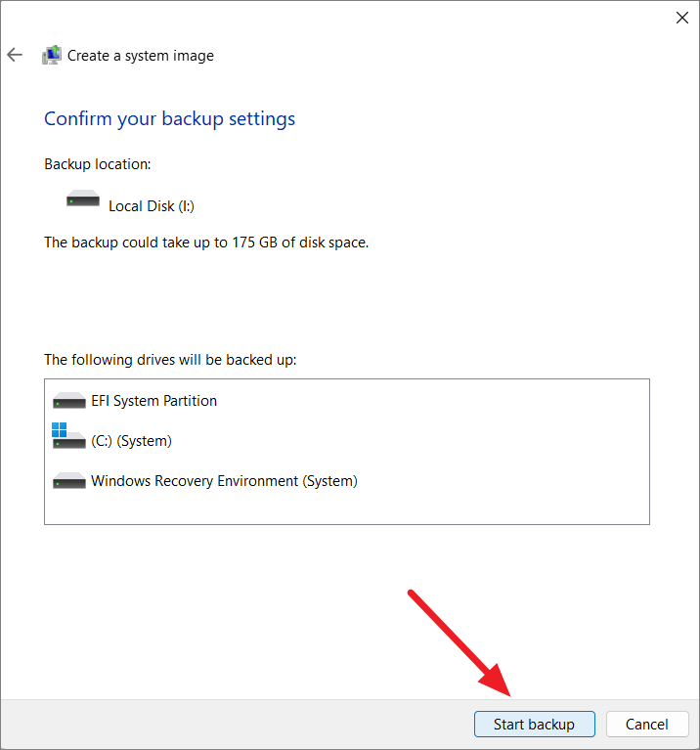Click the 175 GB disk space message
This screenshot has height=750, width=700.
click(x=206, y=243)
